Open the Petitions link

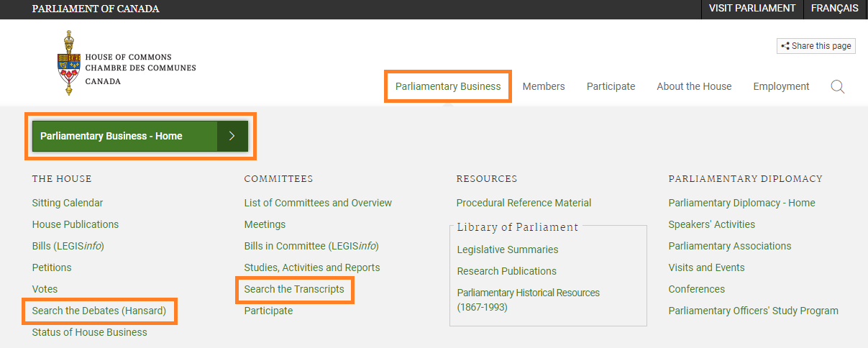point(52,267)
